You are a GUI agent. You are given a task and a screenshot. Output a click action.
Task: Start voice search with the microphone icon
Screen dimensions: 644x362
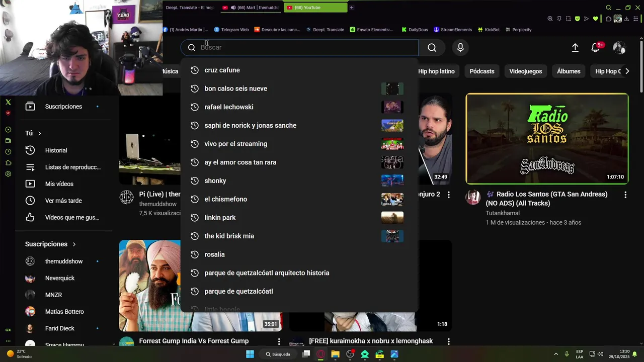[460, 47]
